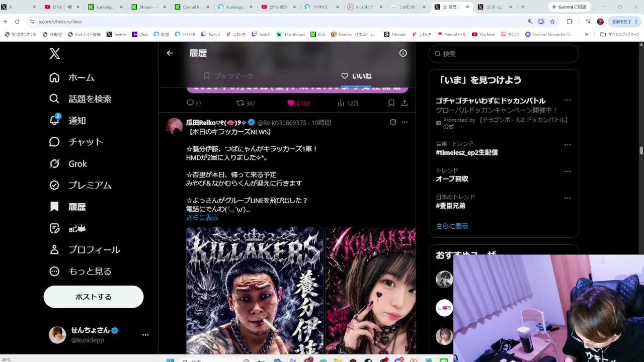Select 履歴 in the left navigation
644x362 pixels.
pos(67,207)
